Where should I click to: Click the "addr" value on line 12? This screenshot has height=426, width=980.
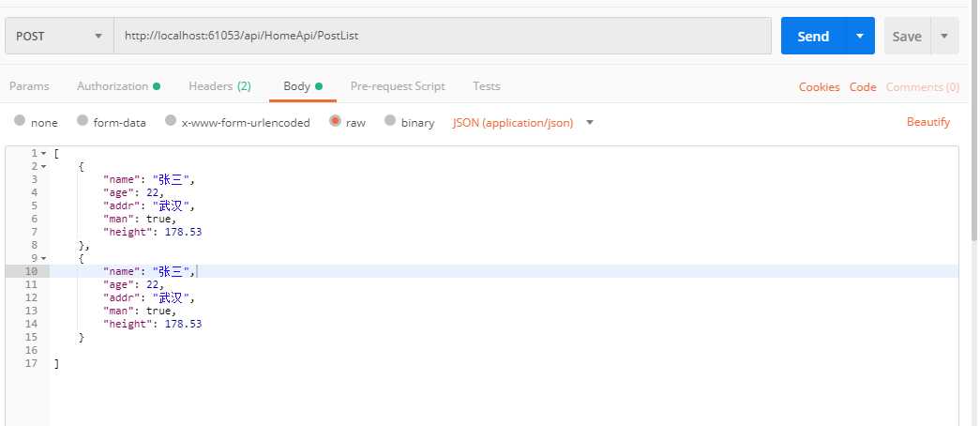(x=171, y=297)
